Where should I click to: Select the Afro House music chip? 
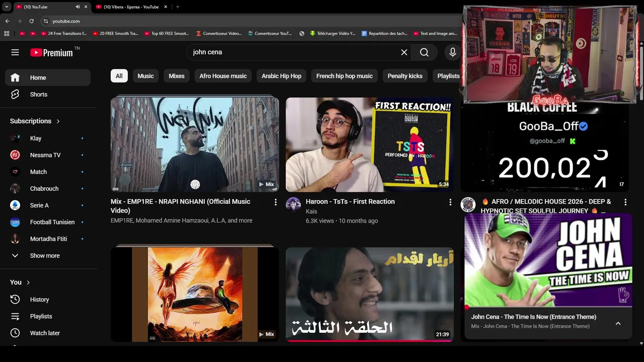223,76
